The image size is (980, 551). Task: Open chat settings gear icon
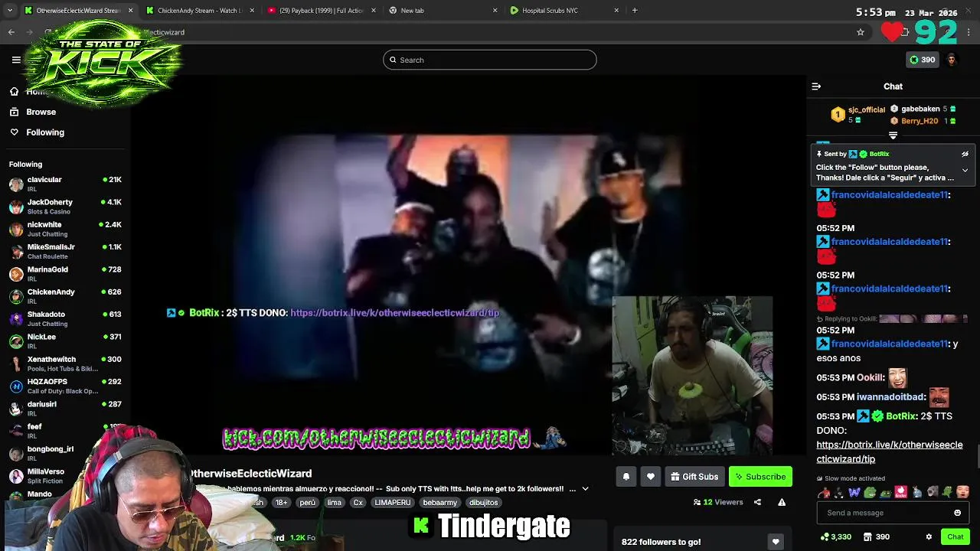tap(929, 537)
